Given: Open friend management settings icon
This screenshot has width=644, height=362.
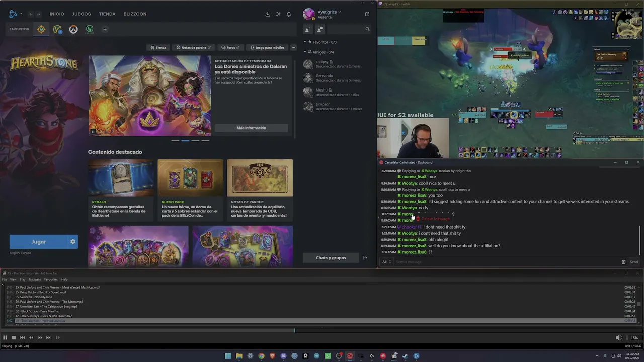Looking at the screenshot, I should (x=320, y=29).
